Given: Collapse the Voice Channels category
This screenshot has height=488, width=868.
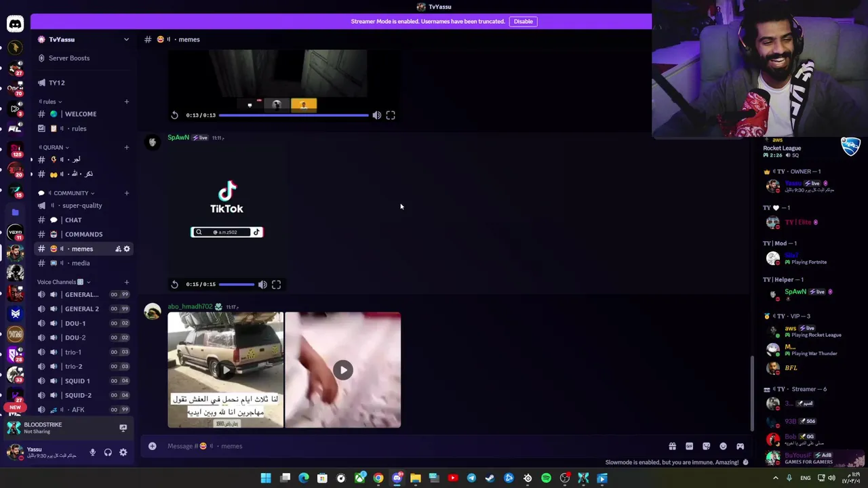Looking at the screenshot, I should click(x=63, y=282).
